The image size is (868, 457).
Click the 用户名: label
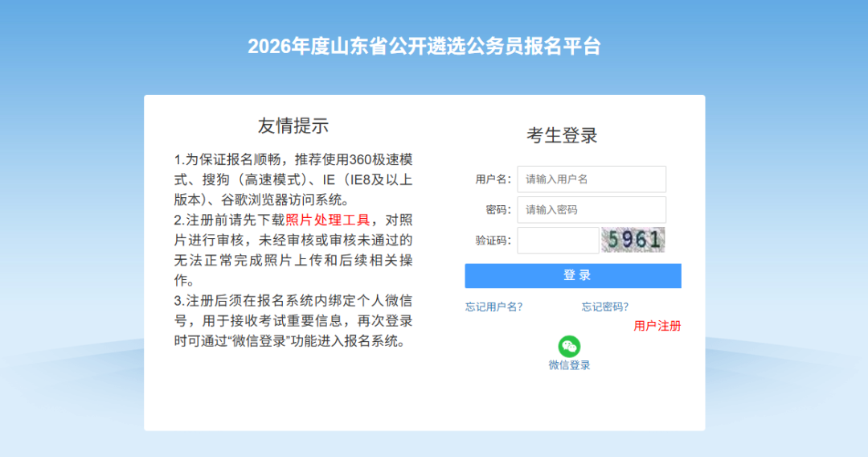coord(493,179)
